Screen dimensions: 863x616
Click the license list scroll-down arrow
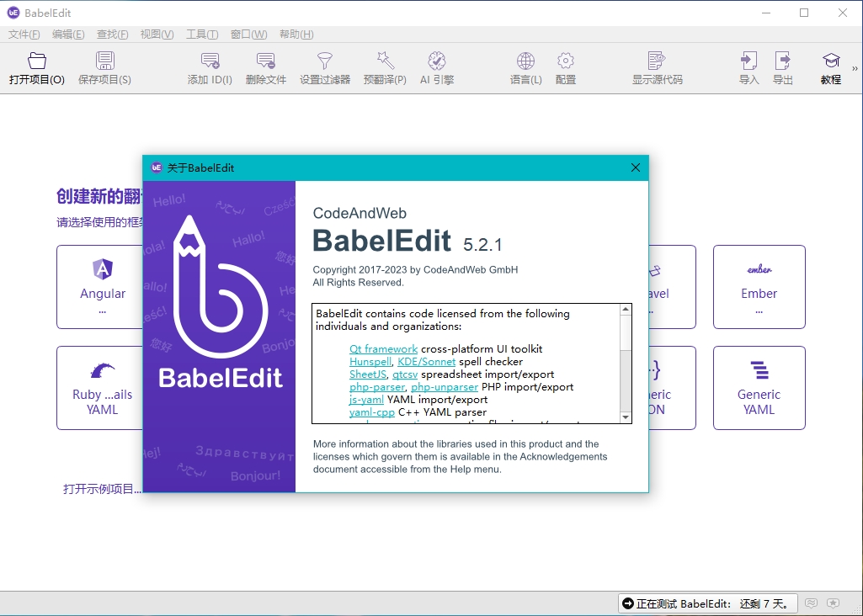click(x=626, y=417)
